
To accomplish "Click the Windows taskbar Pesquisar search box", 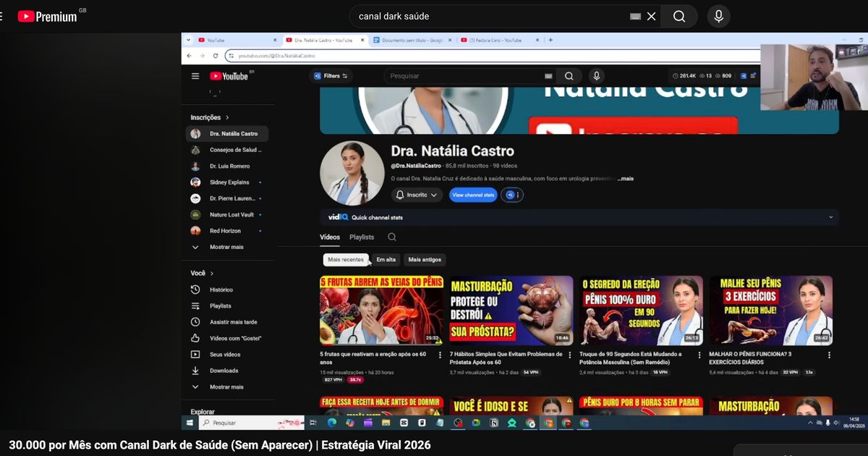I will [x=252, y=423].
